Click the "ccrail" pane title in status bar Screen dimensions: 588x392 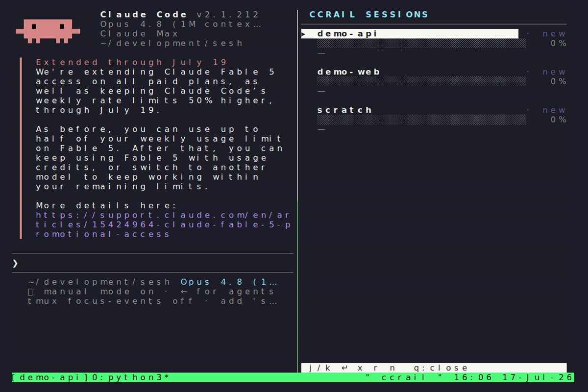405,378
